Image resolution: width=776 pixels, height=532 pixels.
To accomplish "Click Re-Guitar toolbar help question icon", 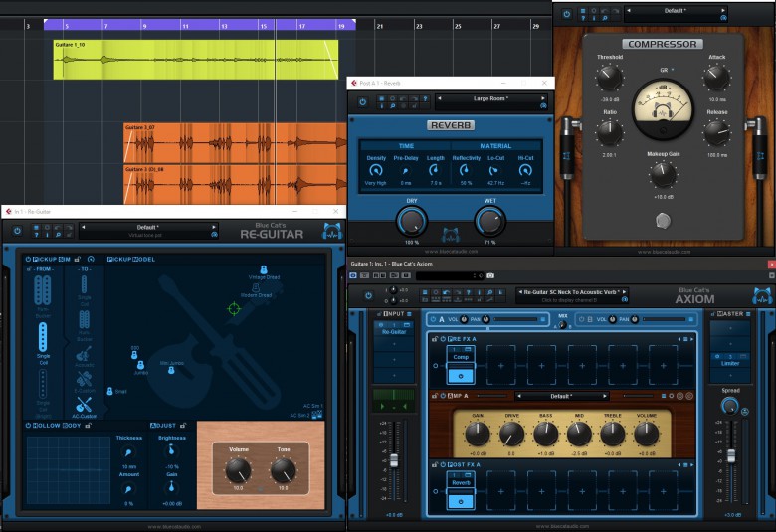I will [36, 234].
